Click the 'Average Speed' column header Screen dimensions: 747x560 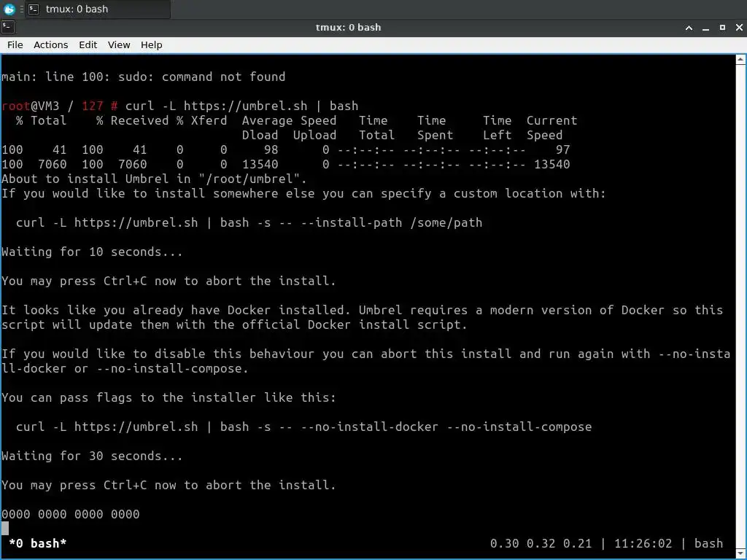pyautogui.click(x=289, y=120)
